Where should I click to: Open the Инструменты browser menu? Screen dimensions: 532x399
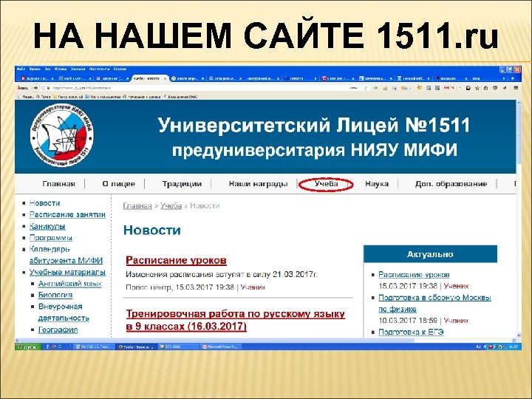coord(100,69)
